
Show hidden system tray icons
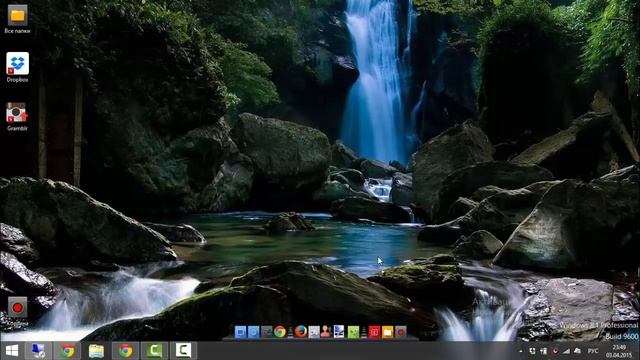520,351
